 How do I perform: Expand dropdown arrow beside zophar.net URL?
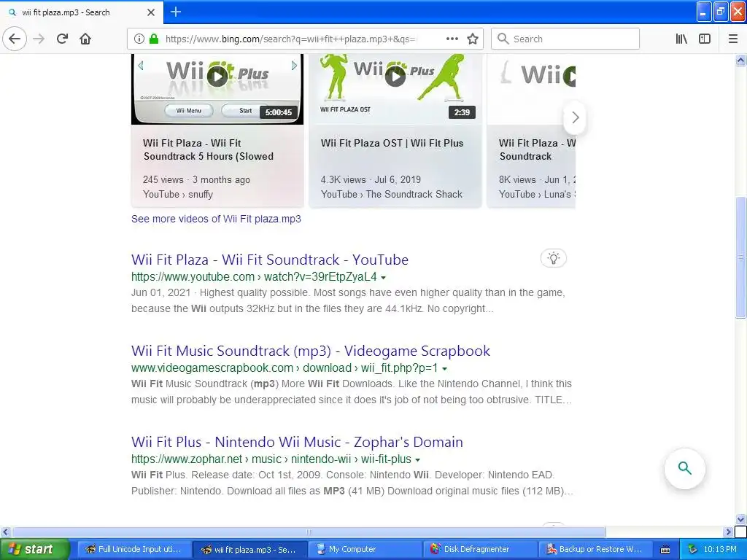(418, 460)
